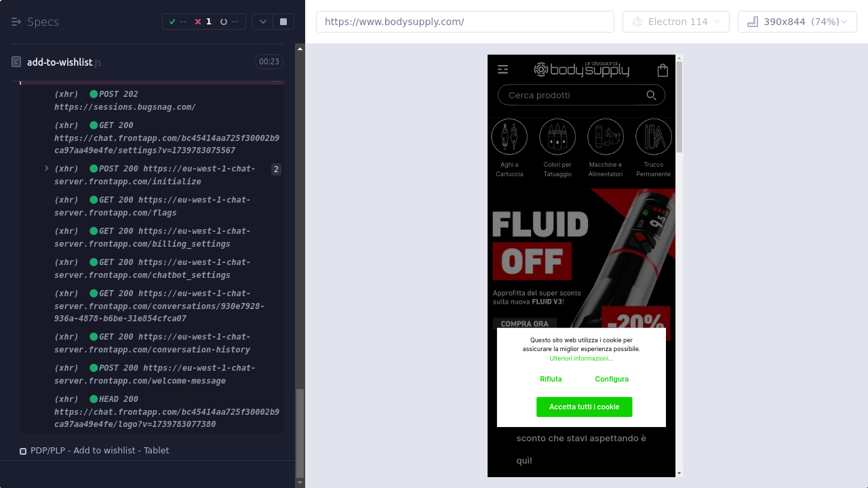The width and height of the screenshot is (868, 488).
Task: Click Rifiuta in the cookie banner
Action: coord(551,380)
